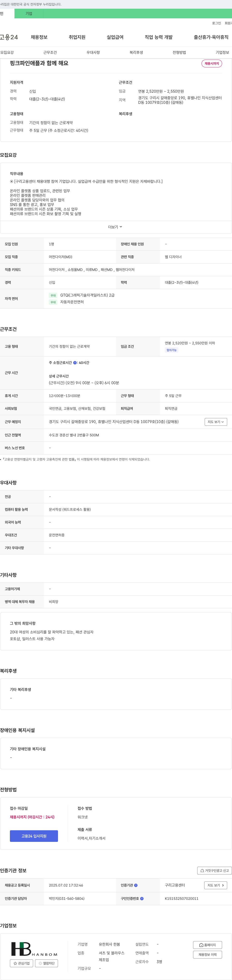Add company to favorites with 관심기업 star
Viewport: 232px width, 980px height.
[x=21, y=963]
